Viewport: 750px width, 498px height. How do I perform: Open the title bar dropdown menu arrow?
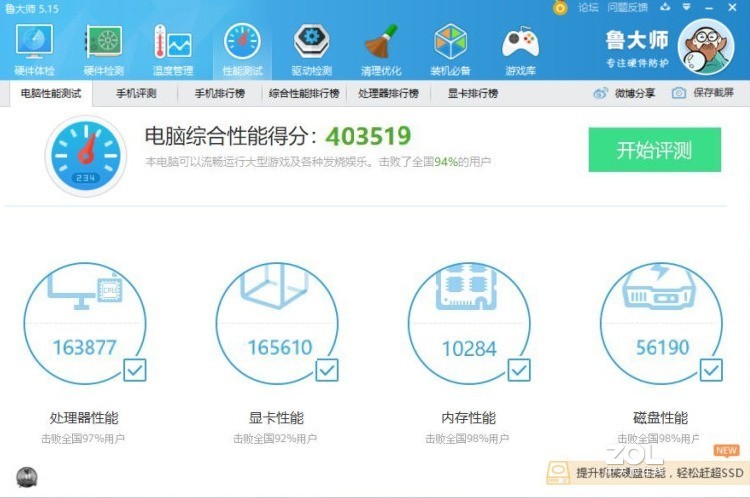(x=686, y=7)
